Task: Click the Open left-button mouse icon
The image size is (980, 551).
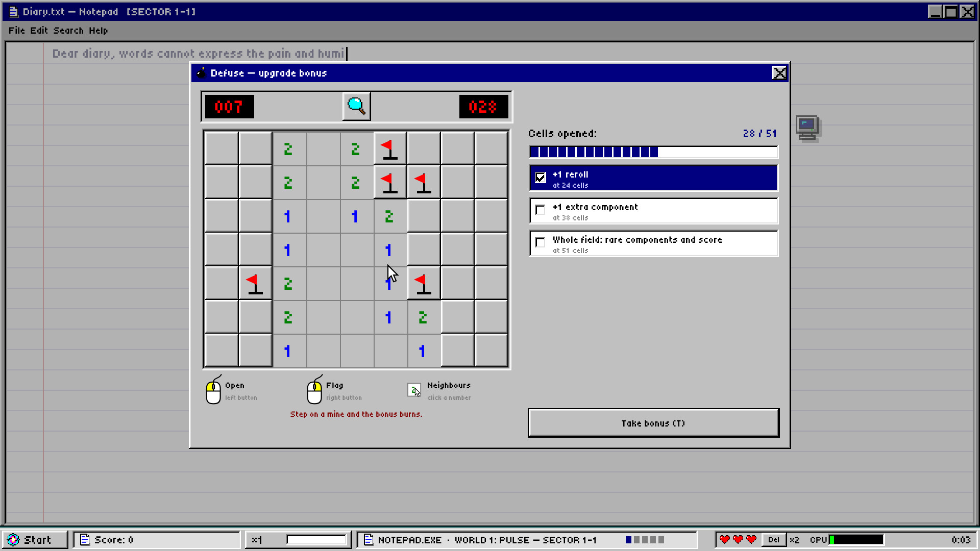Action: (x=213, y=390)
